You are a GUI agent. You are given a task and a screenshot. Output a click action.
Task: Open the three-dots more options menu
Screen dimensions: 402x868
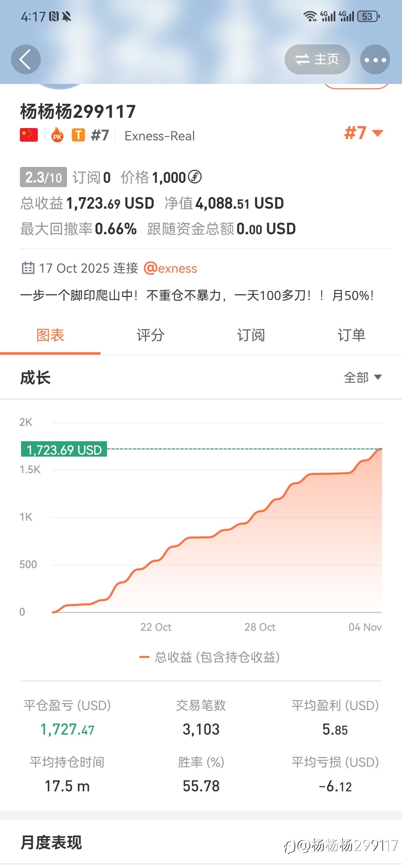(375, 60)
